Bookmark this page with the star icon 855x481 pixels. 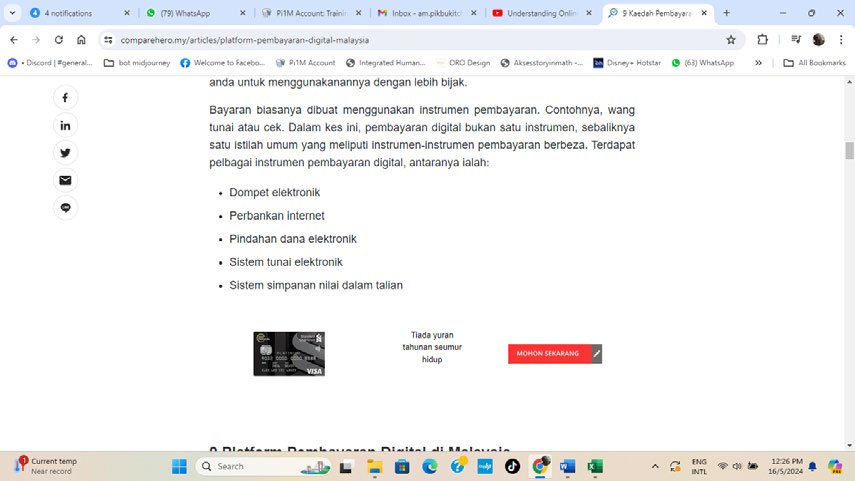click(x=731, y=40)
